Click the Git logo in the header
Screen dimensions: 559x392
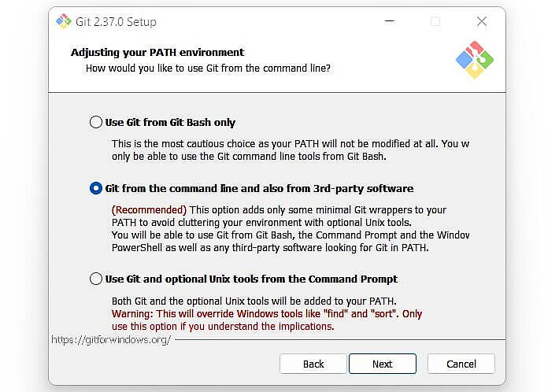click(x=474, y=60)
